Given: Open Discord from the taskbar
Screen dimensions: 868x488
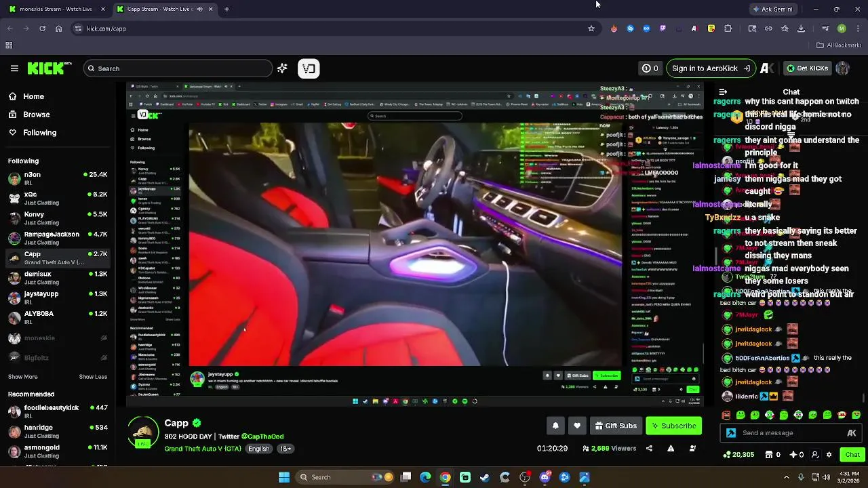Looking at the screenshot, I should point(545,477).
